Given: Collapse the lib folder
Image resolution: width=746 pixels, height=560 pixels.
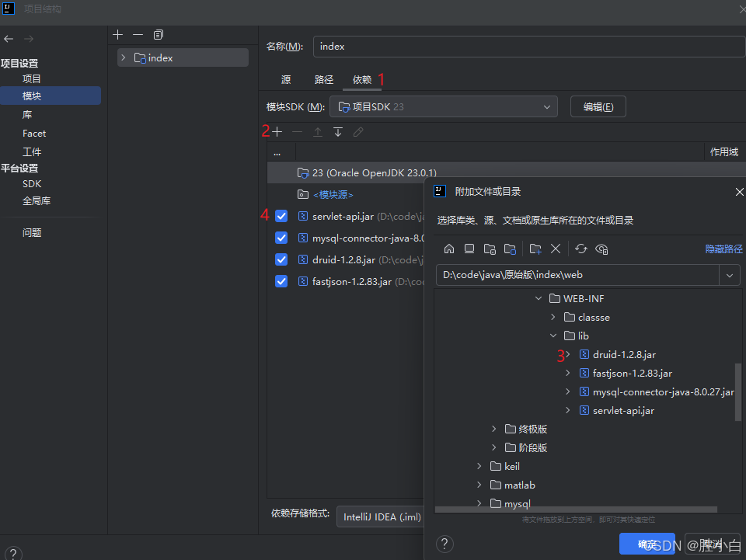Looking at the screenshot, I should [553, 336].
